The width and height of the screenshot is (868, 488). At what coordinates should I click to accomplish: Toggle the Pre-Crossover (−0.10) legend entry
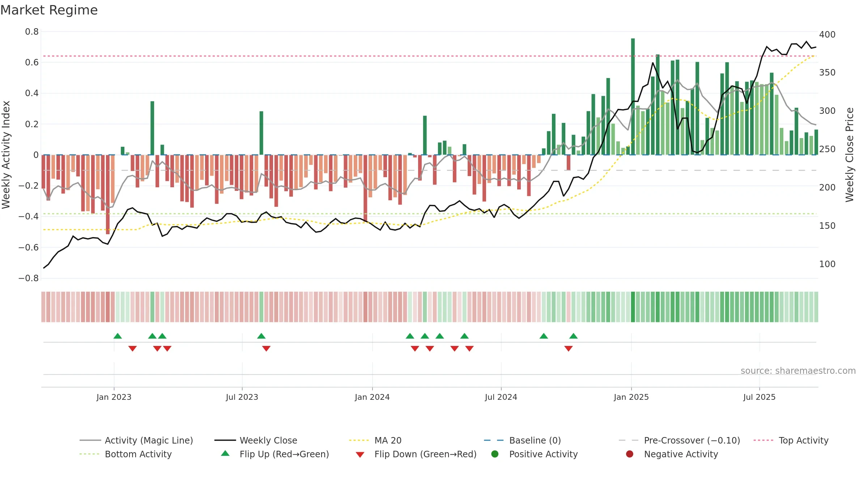click(x=679, y=440)
